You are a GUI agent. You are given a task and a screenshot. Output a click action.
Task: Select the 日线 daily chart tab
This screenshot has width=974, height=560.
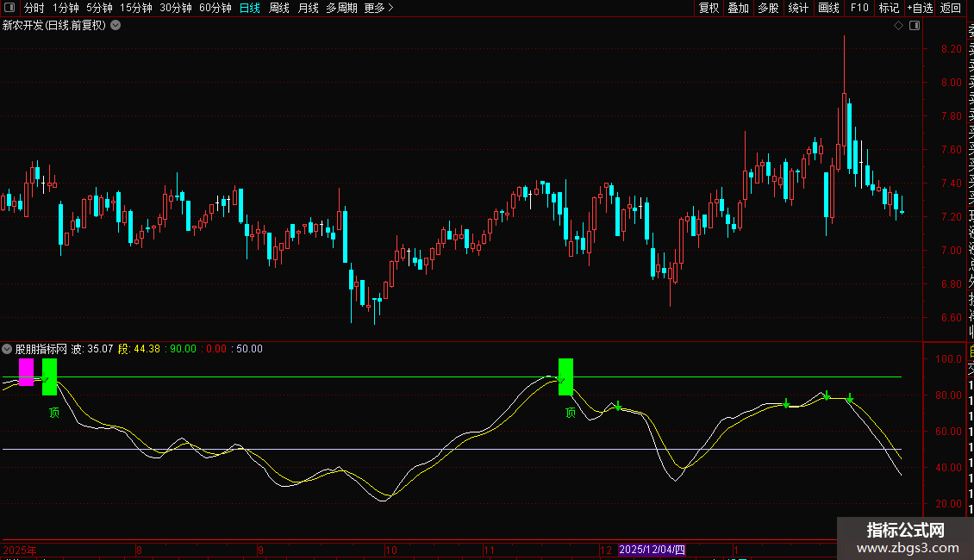coord(250,8)
